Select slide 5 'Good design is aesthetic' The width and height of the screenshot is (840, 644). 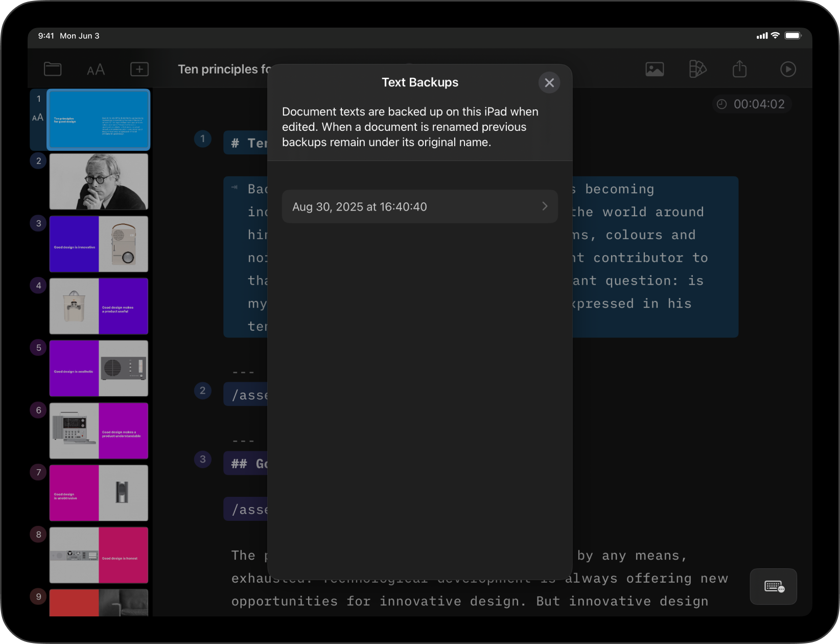click(99, 368)
